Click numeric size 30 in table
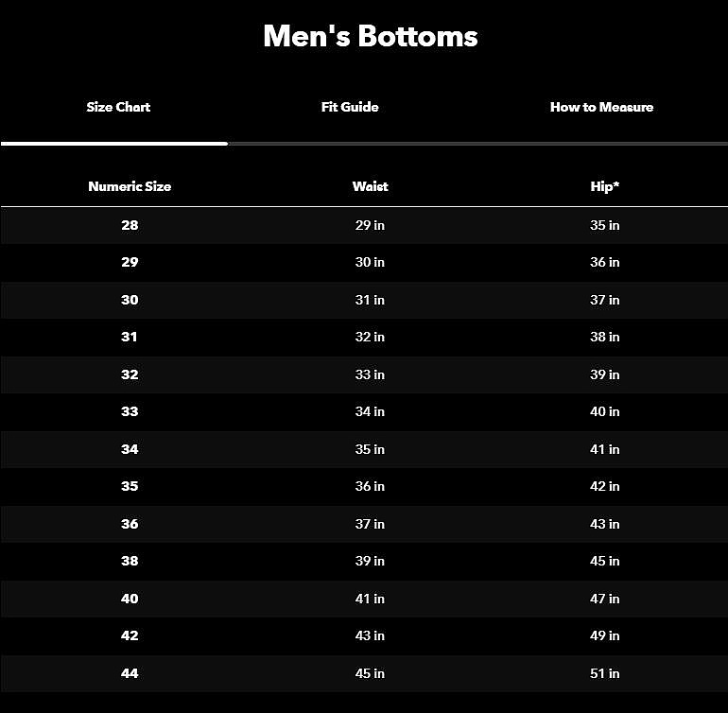The image size is (728, 713). (x=130, y=300)
